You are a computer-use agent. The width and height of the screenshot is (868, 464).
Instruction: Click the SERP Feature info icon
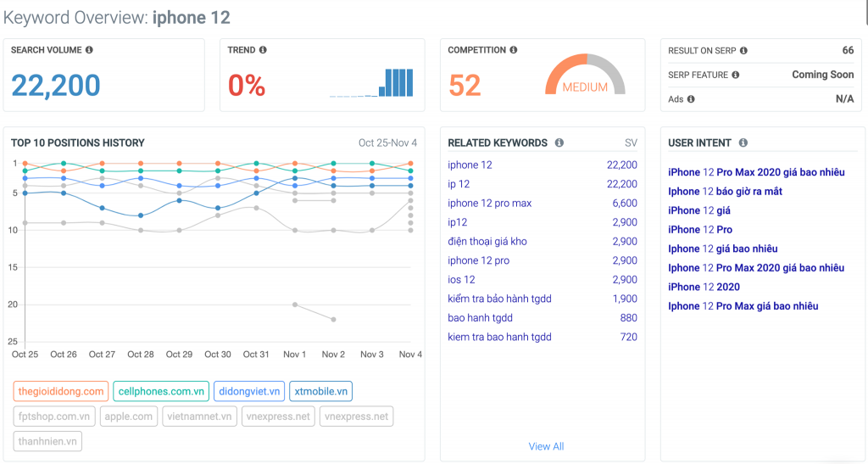click(x=735, y=75)
